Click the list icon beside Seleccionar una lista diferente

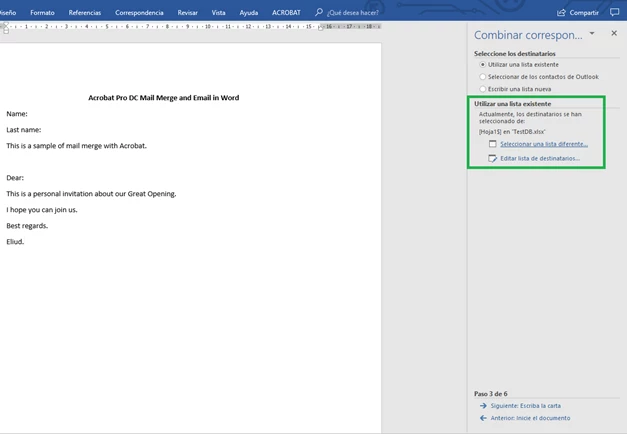493,144
